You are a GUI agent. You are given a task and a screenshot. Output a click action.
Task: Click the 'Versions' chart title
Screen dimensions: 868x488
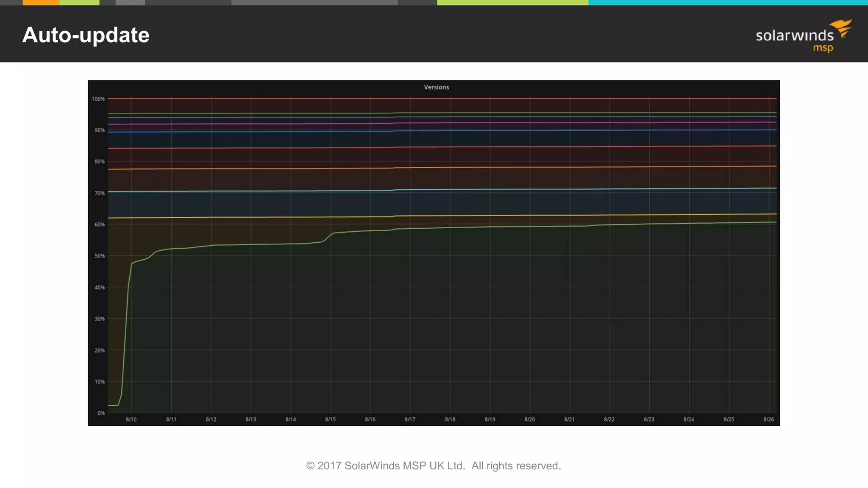(436, 87)
